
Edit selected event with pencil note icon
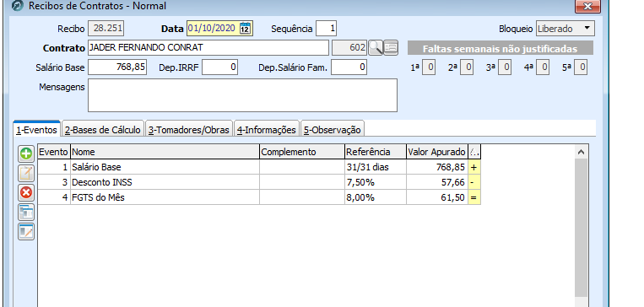pos(26,174)
